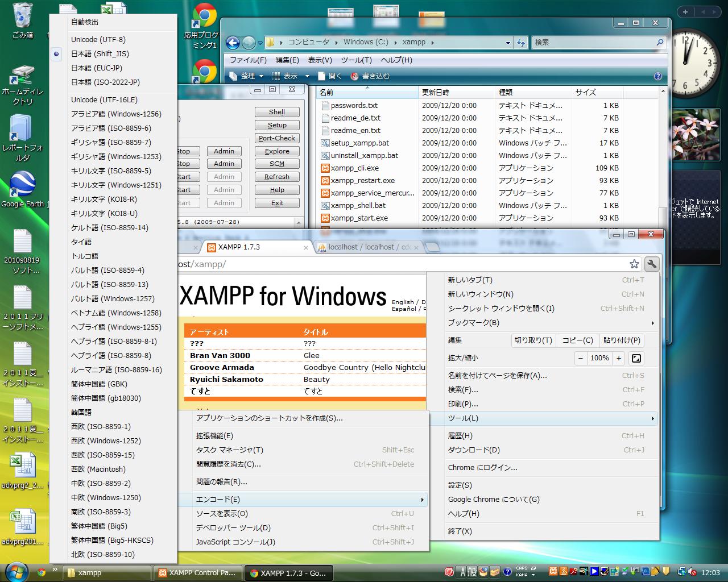Decrease zoom with the minus button
This screenshot has width=728, height=582.
point(580,358)
